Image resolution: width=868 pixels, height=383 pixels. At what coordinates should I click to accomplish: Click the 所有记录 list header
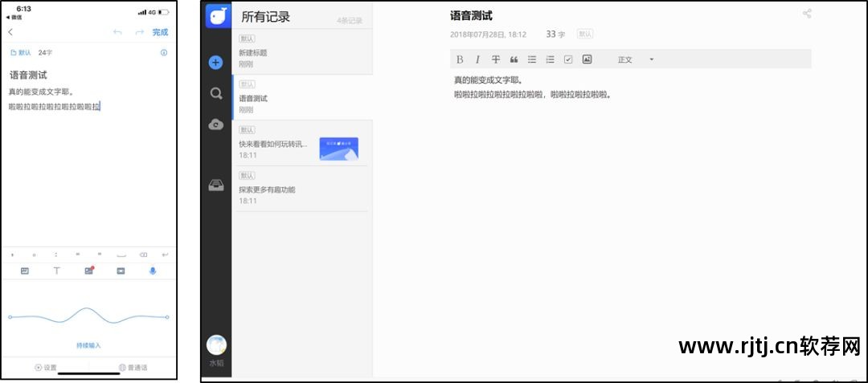(266, 17)
